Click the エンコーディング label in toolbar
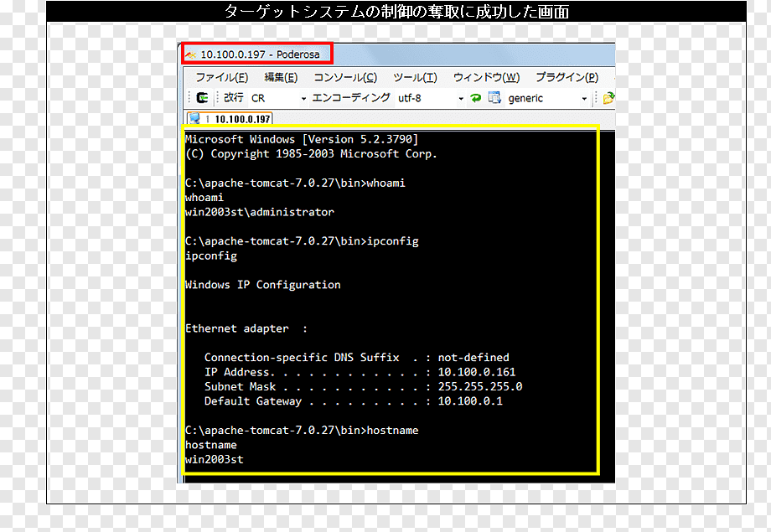This screenshot has height=532, width=771. (x=351, y=98)
